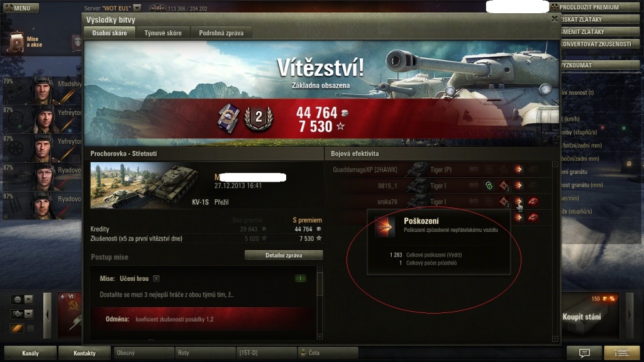Viewport: 644px width, 362px height.
Task: Click the damage icon for QuaddamageXP Tiger (P)
Action: click(x=518, y=169)
